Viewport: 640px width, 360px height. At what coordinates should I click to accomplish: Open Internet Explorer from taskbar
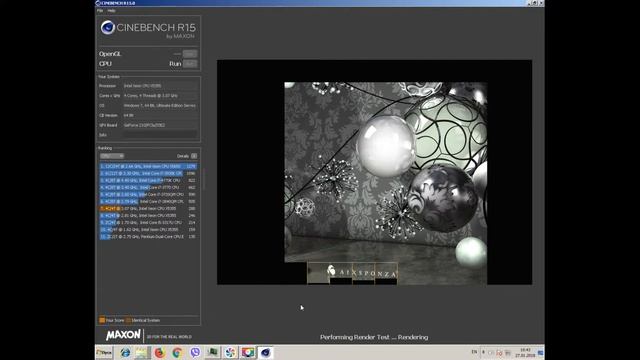125,352
